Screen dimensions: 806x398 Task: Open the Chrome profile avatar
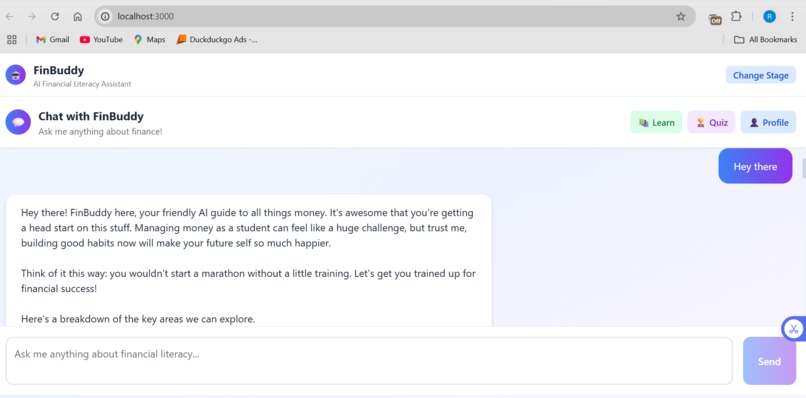(769, 16)
